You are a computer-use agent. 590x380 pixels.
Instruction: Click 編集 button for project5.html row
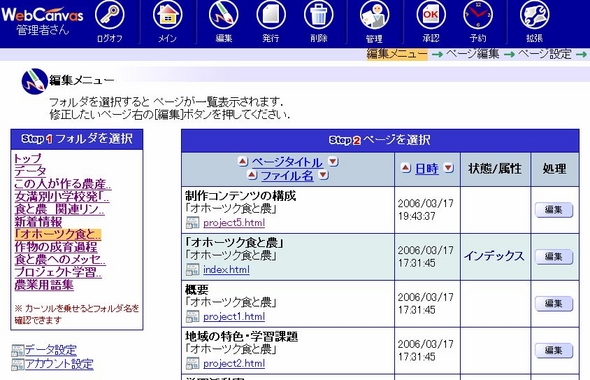[554, 210]
